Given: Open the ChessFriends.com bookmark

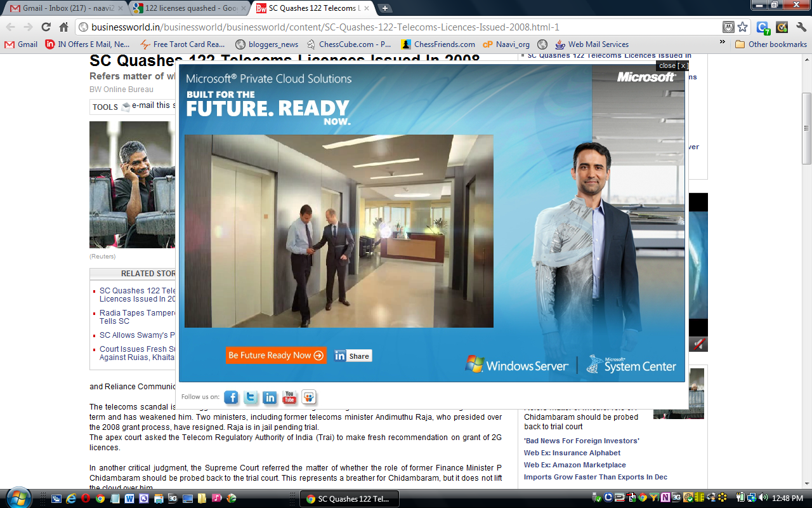Looking at the screenshot, I should point(438,44).
